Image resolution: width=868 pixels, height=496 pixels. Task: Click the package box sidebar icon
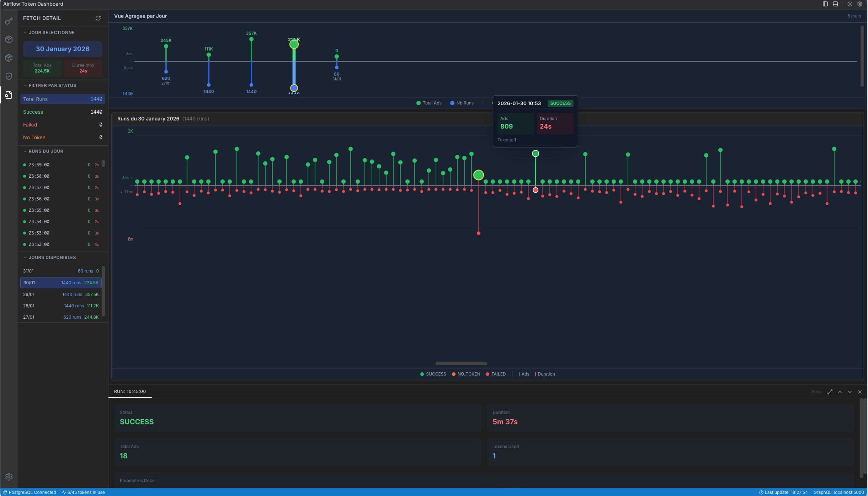click(9, 39)
